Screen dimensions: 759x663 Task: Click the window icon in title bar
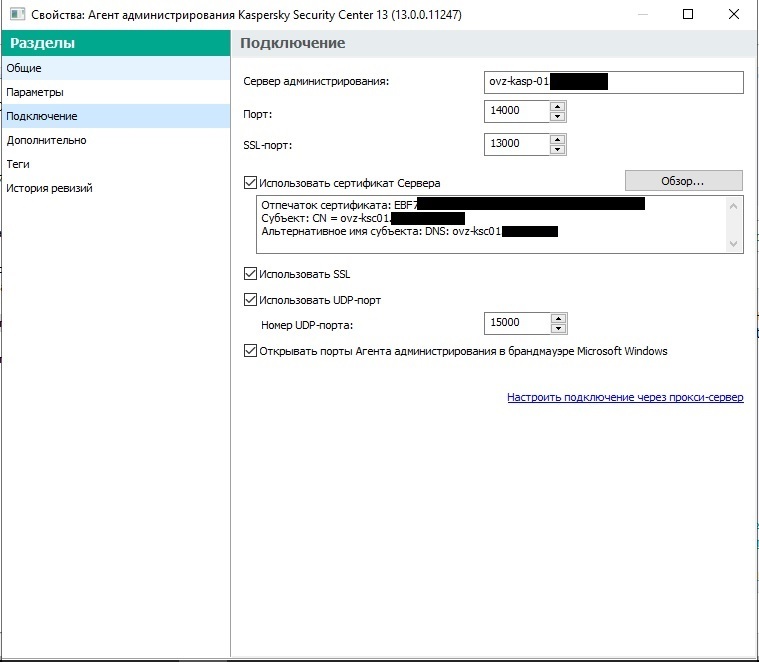(x=17, y=14)
